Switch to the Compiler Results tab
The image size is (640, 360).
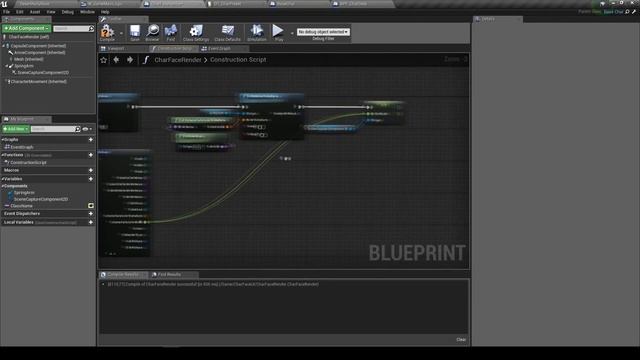(123, 275)
